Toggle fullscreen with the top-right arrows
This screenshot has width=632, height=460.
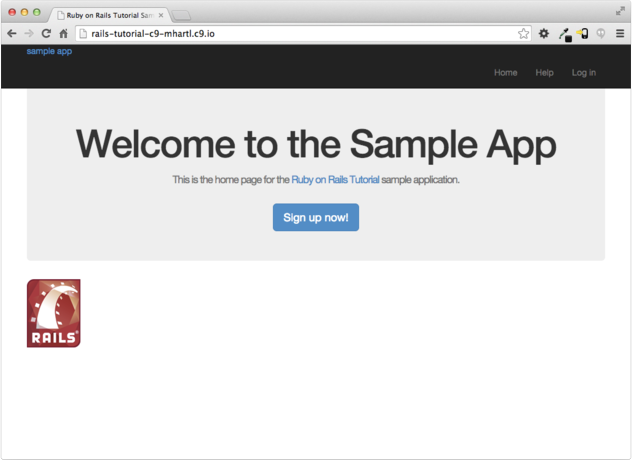click(x=620, y=9)
